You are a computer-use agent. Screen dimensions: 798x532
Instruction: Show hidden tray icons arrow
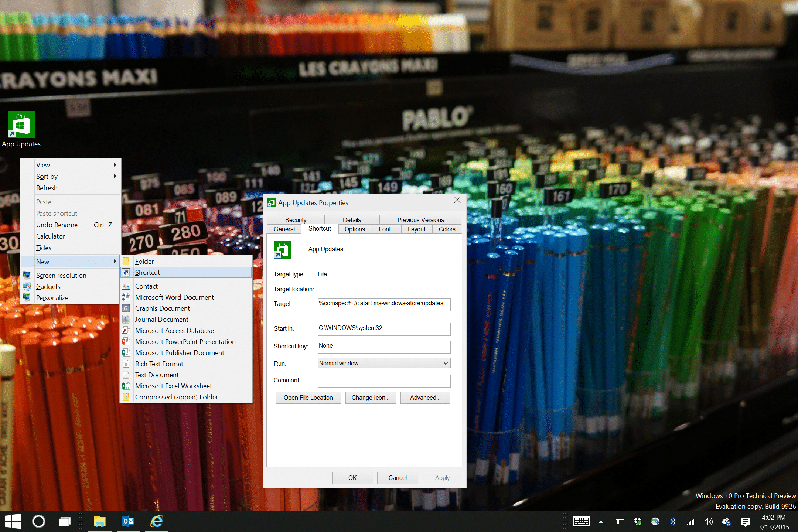(x=601, y=522)
